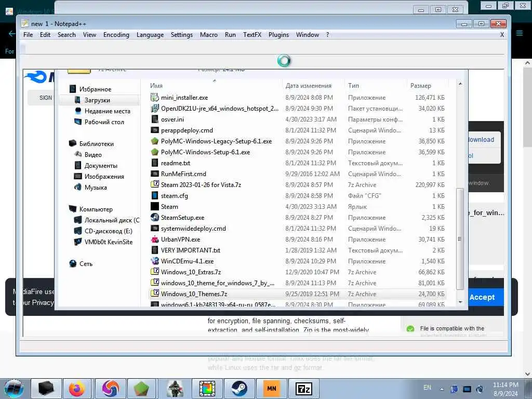532x399 pixels.
Task: Click the file list scroll-up arrow
Action: coord(460,84)
